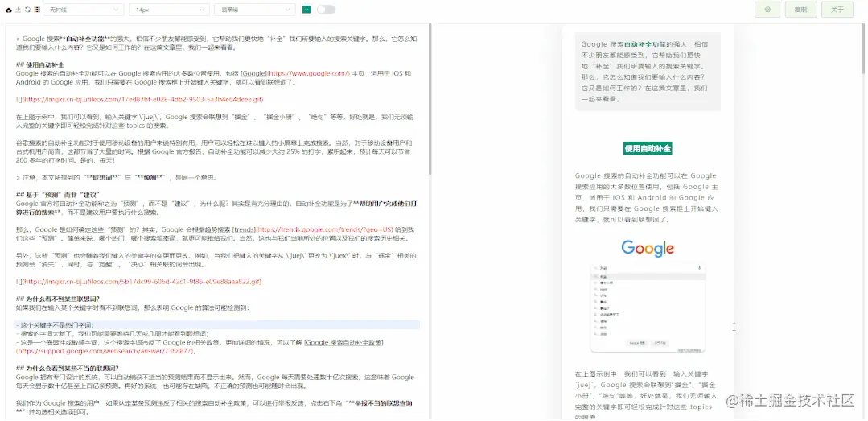Toggle the switch next to the color swatch
This screenshot has width=868, height=421.
[326, 10]
